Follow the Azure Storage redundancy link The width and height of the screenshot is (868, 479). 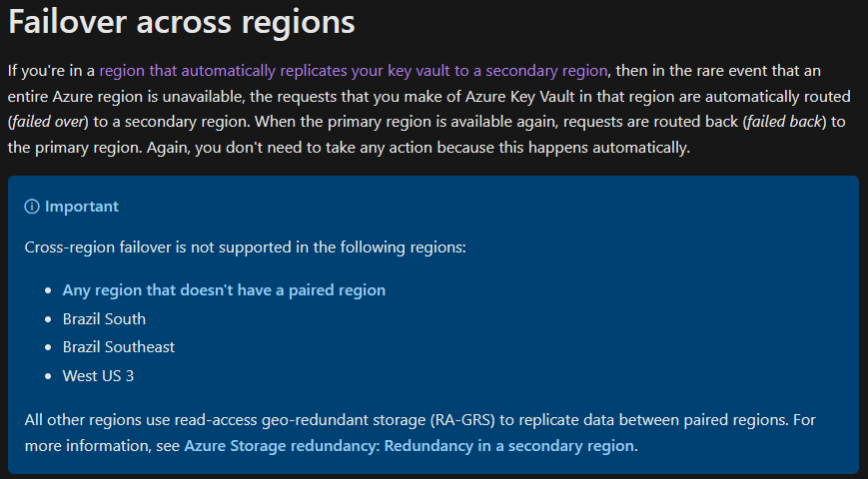[x=410, y=446]
